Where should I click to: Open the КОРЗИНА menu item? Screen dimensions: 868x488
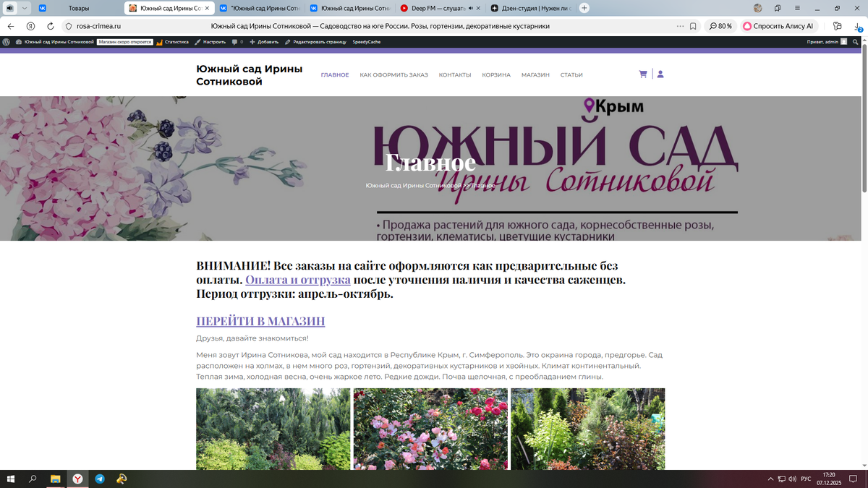point(496,74)
